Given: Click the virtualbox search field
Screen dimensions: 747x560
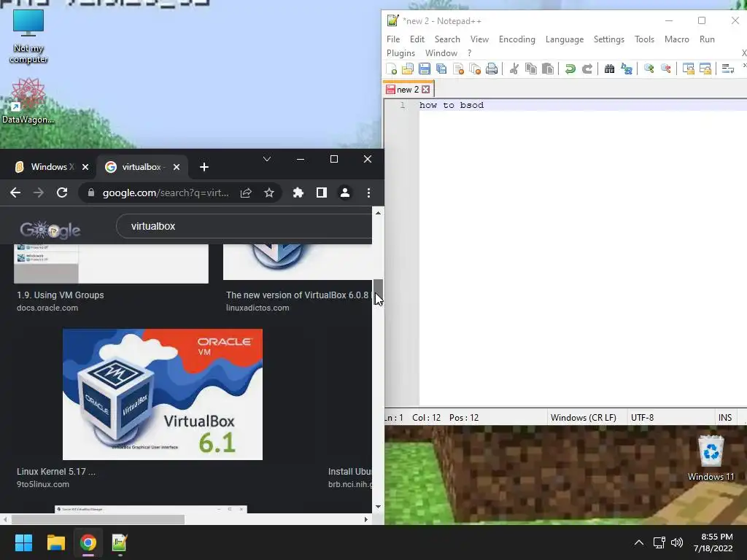Looking at the screenshot, I should pos(244,226).
